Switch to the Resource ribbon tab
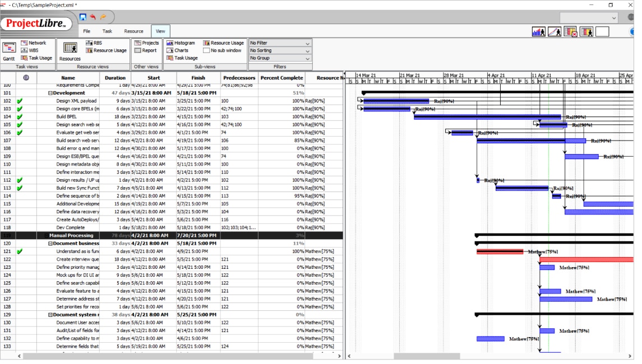Screen dimensions: 642x364 pyautogui.click(x=133, y=31)
